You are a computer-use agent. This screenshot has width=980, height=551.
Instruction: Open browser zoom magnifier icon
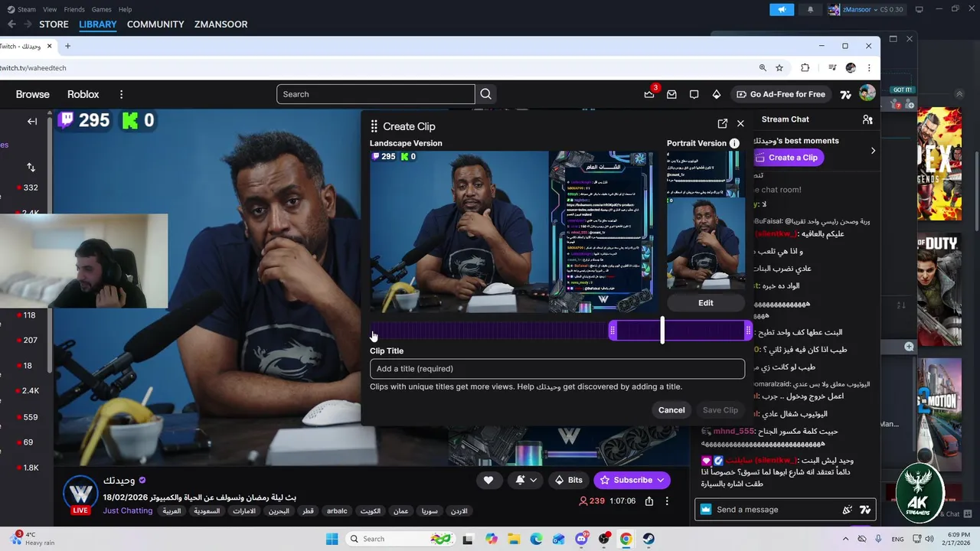(763, 68)
